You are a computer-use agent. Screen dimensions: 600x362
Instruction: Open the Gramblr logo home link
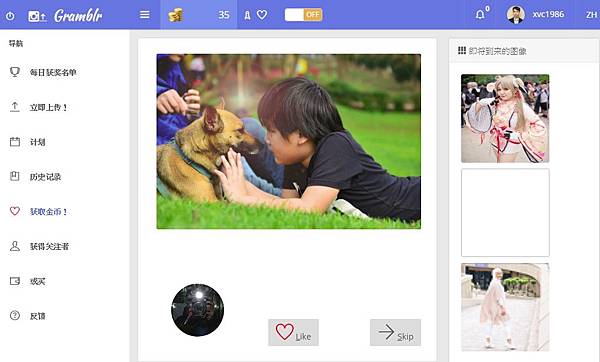(78, 16)
